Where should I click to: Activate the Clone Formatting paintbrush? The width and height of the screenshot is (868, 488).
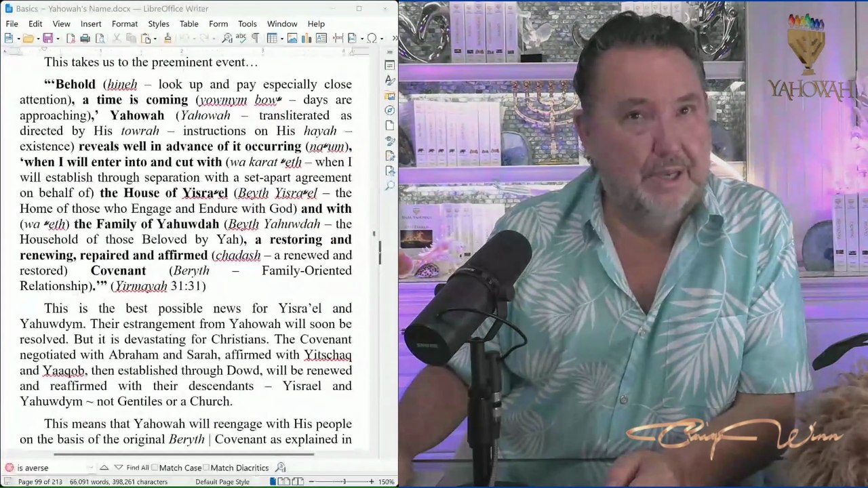167,39
